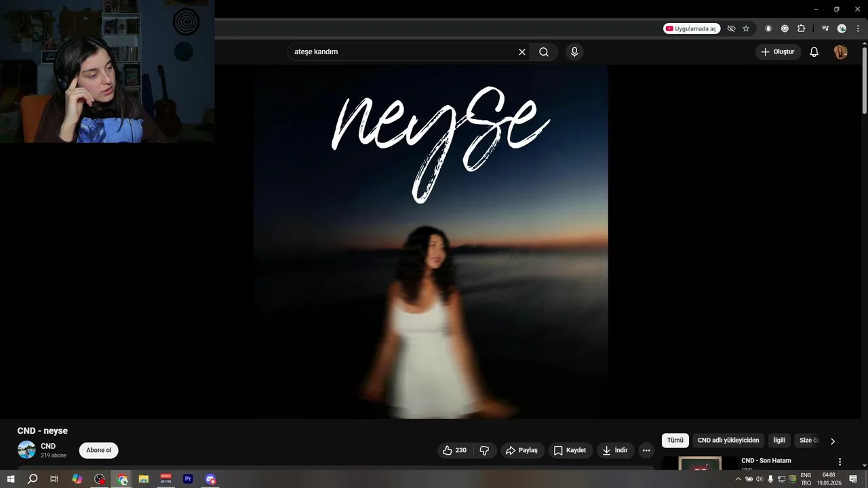Image resolution: width=868 pixels, height=488 pixels.
Task: Open options for CND - Son Hatam
Action: [840, 462]
